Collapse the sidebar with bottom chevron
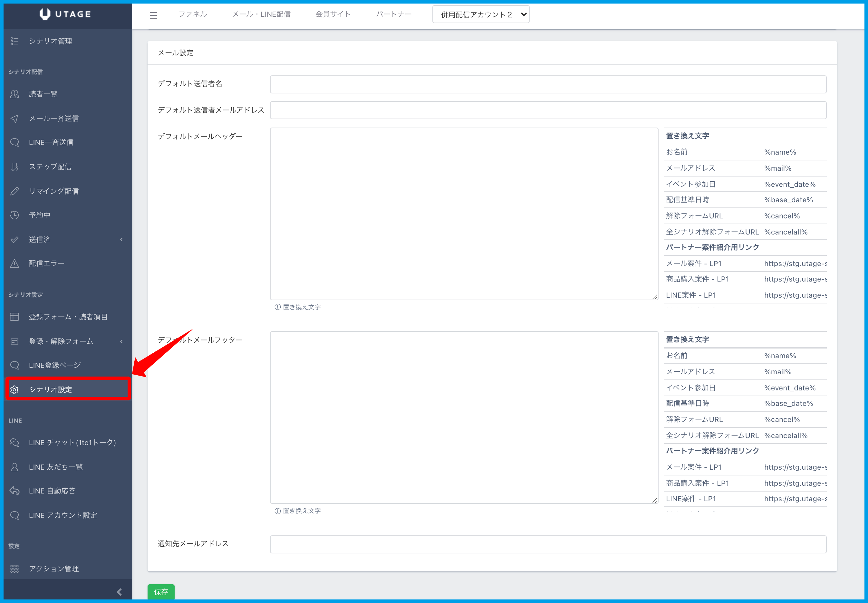868x603 pixels. pos(119,592)
